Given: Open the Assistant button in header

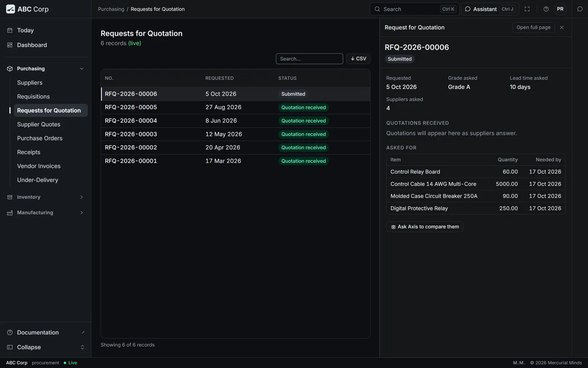Looking at the screenshot, I should (x=490, y=9).
